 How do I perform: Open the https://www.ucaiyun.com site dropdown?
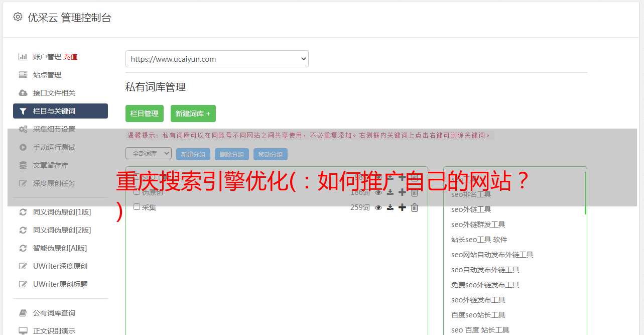tap(217, 59)
